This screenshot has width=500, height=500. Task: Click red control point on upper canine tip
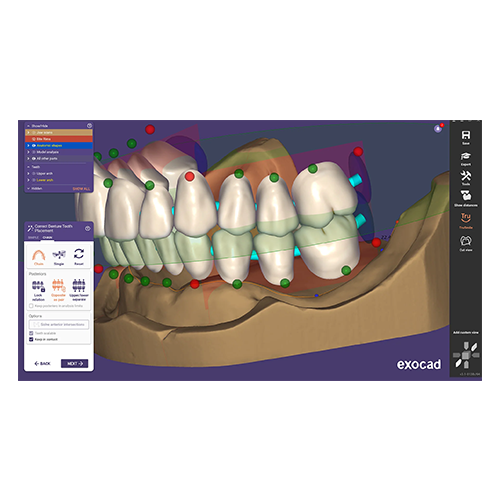pos(190,177)
